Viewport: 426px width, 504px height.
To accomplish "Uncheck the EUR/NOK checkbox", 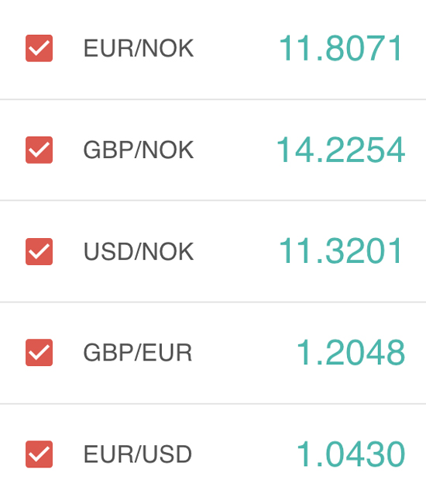I will pos(40,48).
